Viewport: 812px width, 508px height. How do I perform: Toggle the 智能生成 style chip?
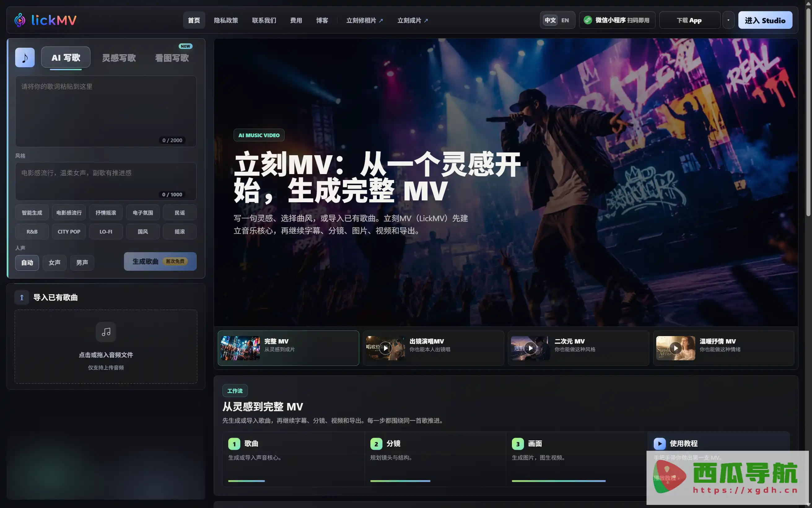tap(32, 213)
